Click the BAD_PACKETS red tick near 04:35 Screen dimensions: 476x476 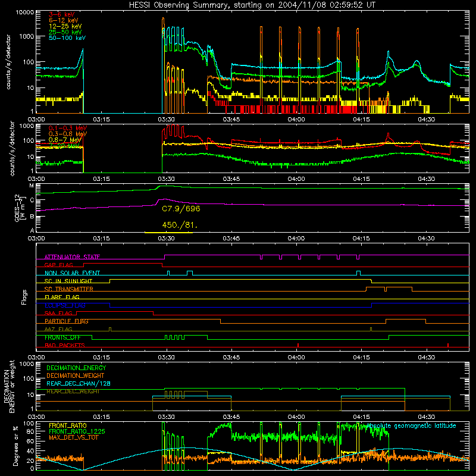448,345
